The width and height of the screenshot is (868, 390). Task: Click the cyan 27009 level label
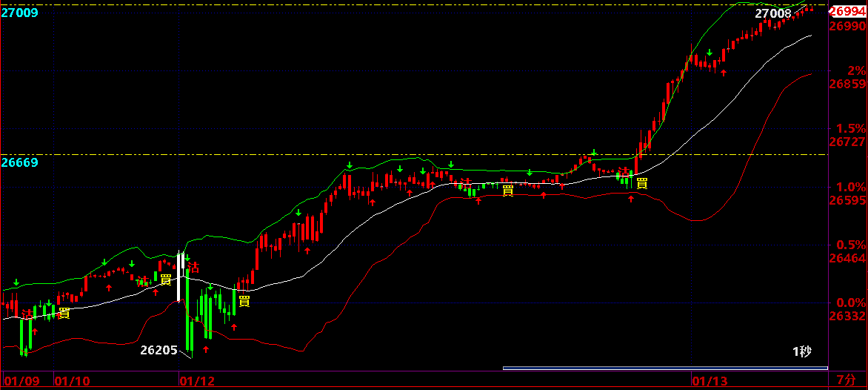coord(19,12)
